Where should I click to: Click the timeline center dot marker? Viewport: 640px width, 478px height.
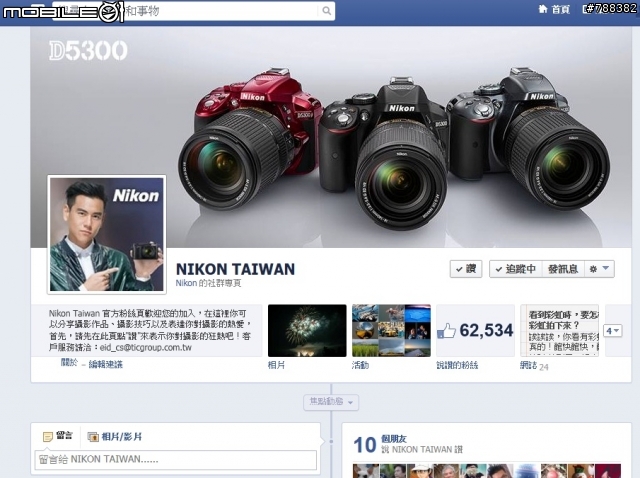pos(331,441)
